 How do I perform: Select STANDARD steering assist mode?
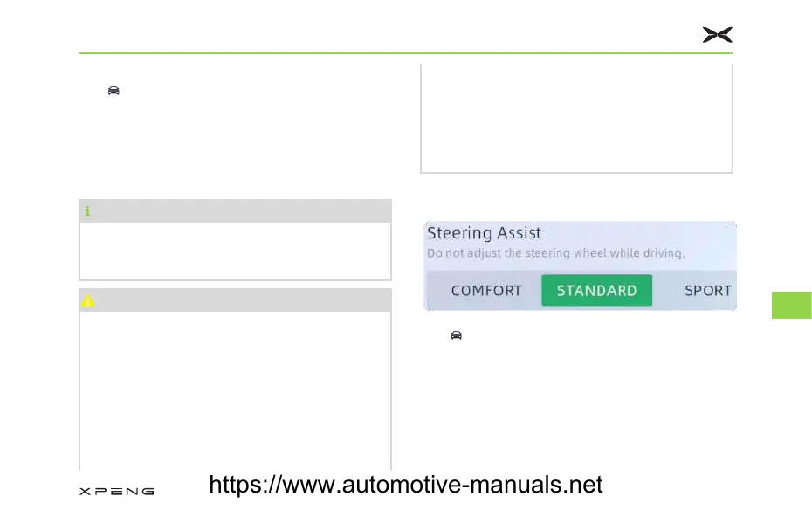click(x=596, y=291)
